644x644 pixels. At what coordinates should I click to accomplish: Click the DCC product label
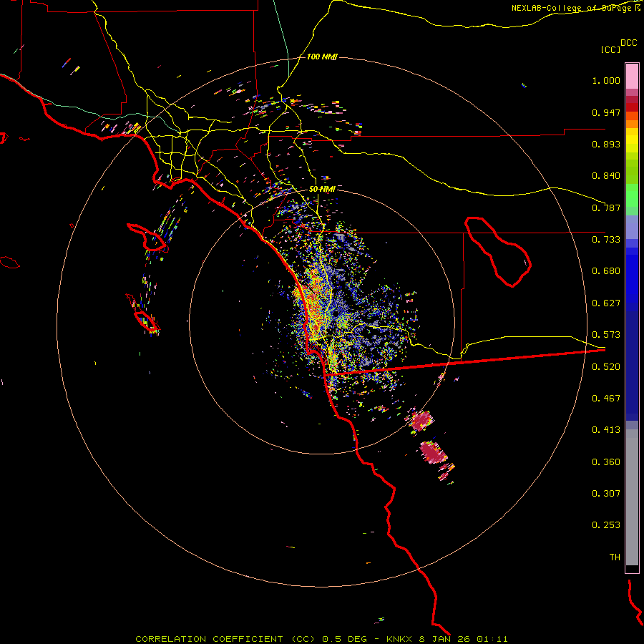[x=628, y=43]
